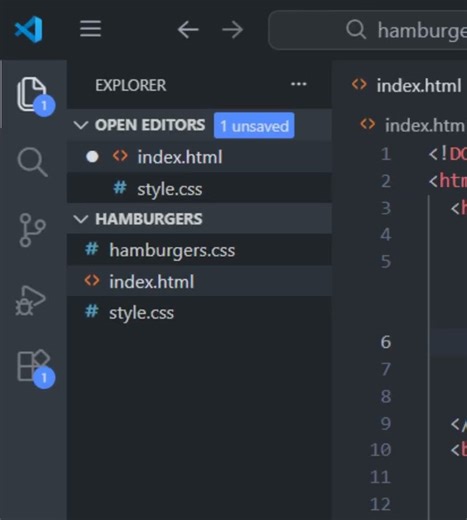Go back with the left arrow
The image size is (467, 520).
pyautogui.click(x=188, y=30)
